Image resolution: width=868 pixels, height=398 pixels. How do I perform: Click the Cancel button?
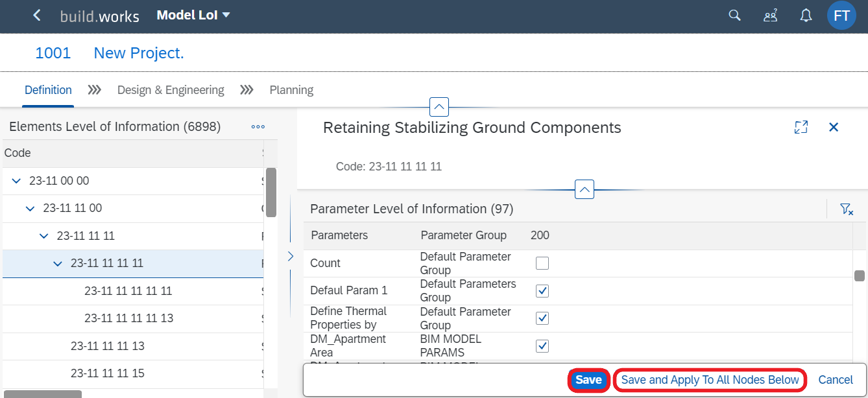pos(836,380)
